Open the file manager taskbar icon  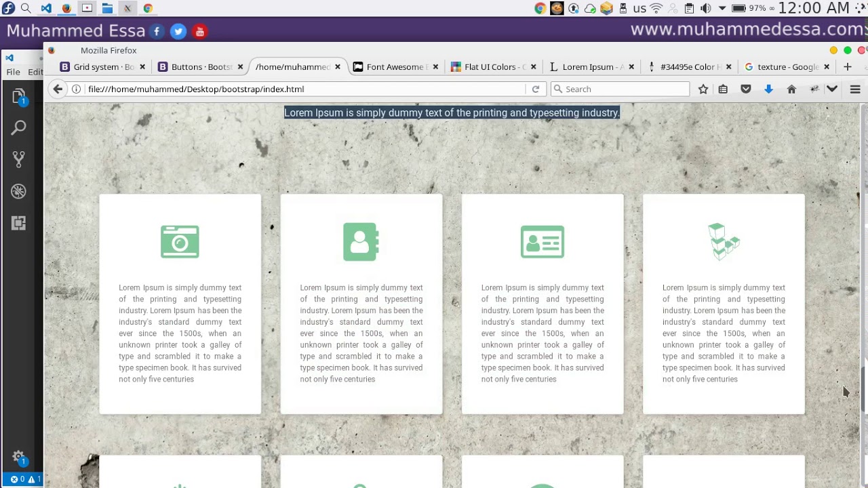tap(107, 8)
